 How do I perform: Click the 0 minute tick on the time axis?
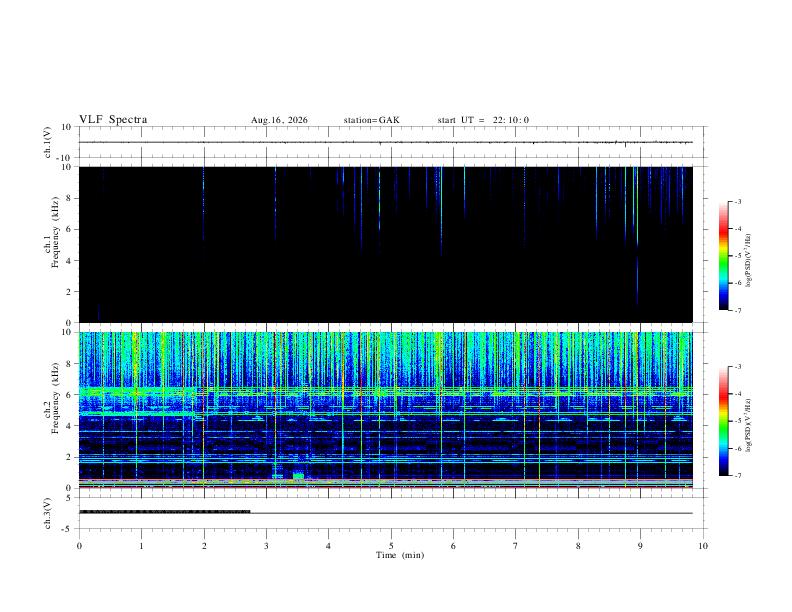point(79,546)
